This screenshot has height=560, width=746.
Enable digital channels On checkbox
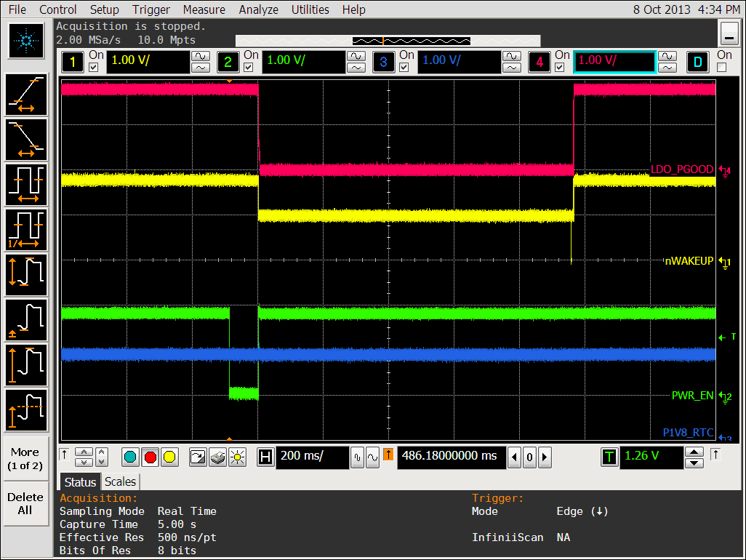(x=722, y=68)
